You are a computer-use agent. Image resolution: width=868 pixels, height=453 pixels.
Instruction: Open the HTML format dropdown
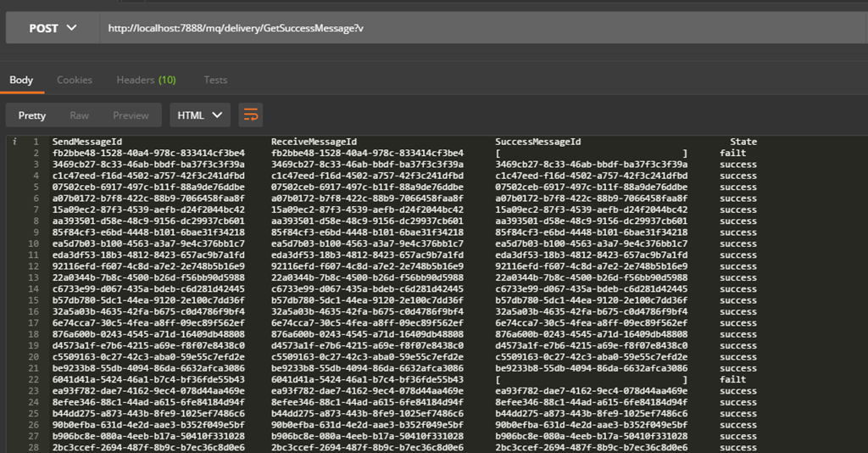200,115
